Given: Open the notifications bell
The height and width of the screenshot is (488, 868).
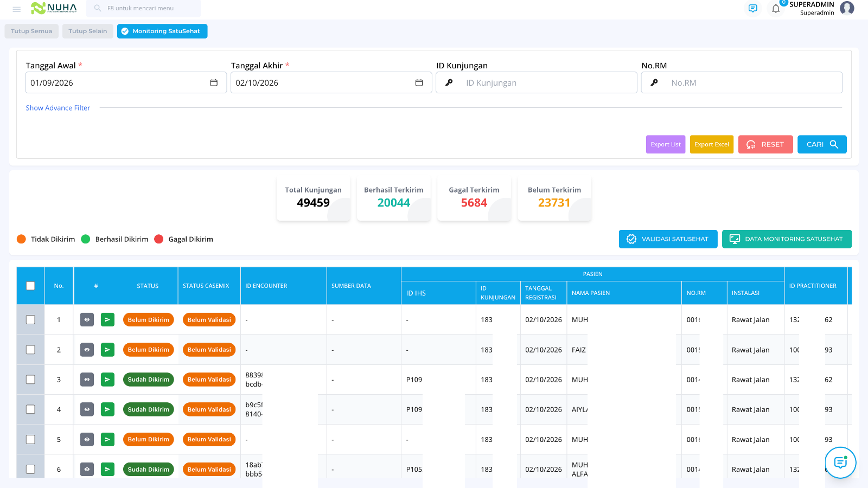Looking at the screenshot, I should (x=776, y=9).
